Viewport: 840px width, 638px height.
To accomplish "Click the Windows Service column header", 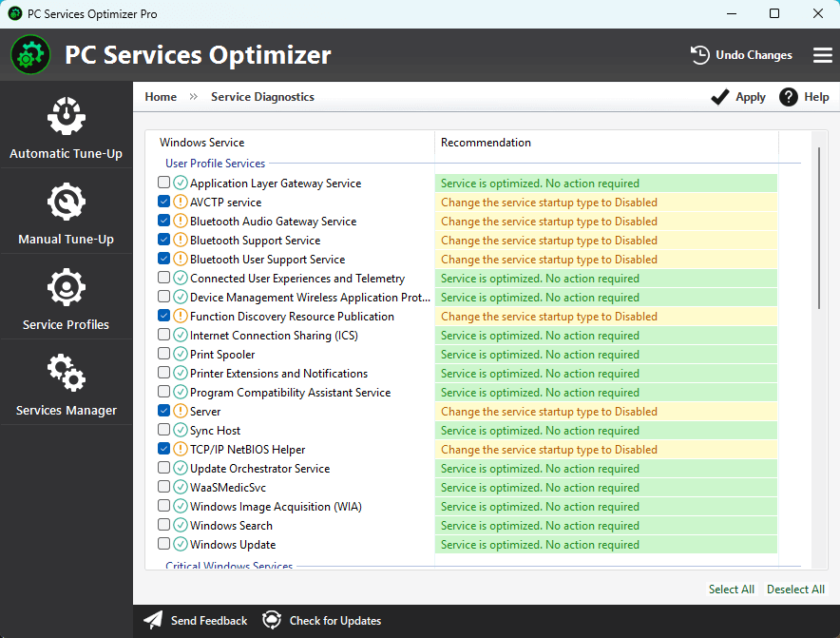I will coord(201,143).
